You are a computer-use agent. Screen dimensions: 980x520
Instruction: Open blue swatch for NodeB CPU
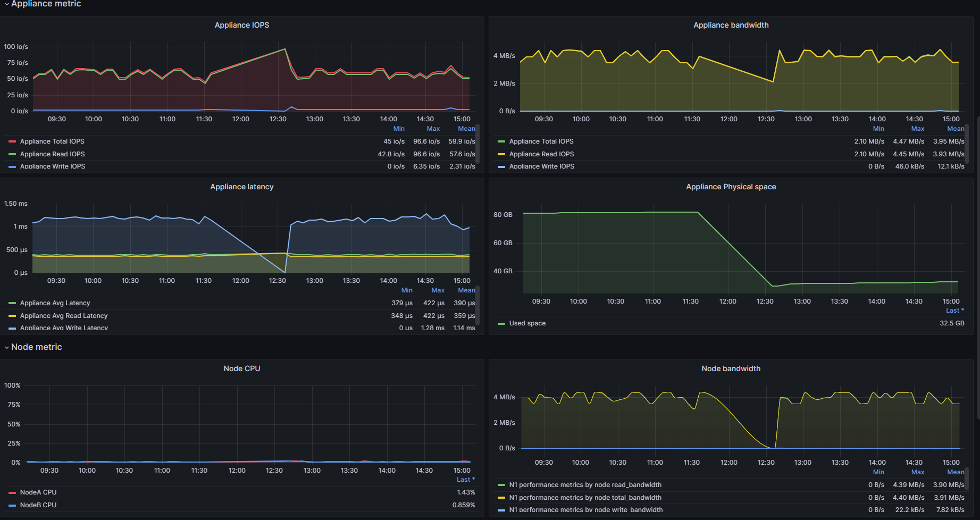[12, 505]
